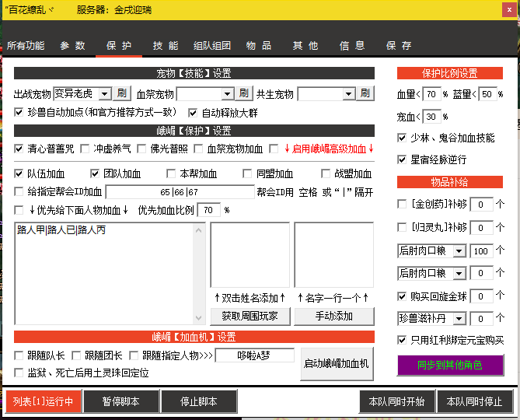520x420 pixels.
Task: Edit 帮会ID field containing 65|66|67
Action: pos(180,192)
